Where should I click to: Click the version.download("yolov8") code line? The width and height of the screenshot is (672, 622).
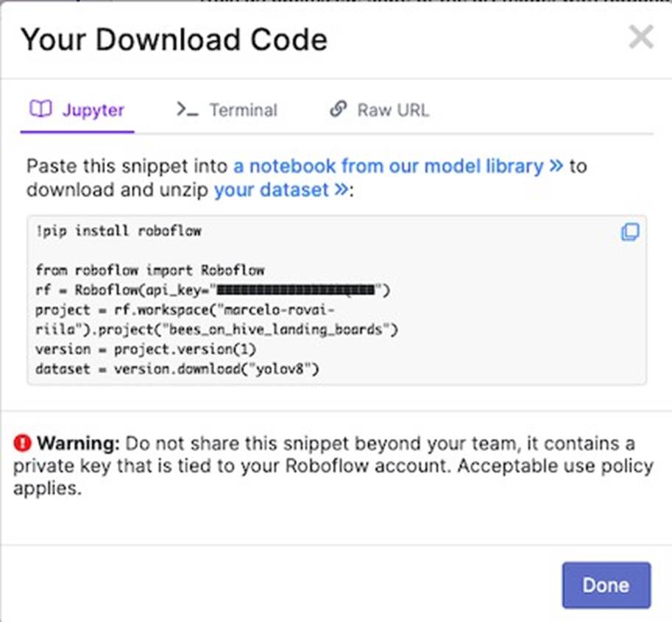click(177, 369)
